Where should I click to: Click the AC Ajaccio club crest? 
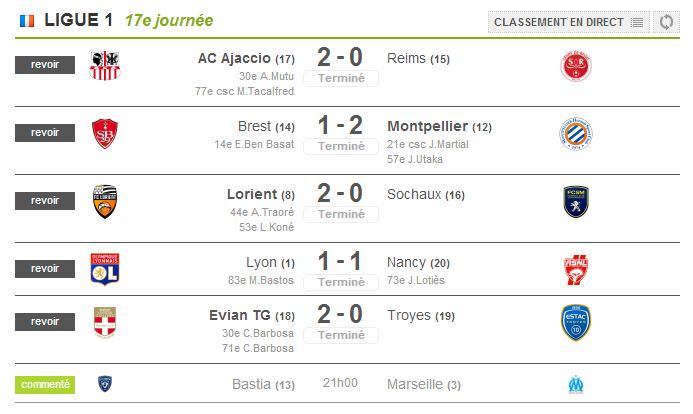point(105,65)
